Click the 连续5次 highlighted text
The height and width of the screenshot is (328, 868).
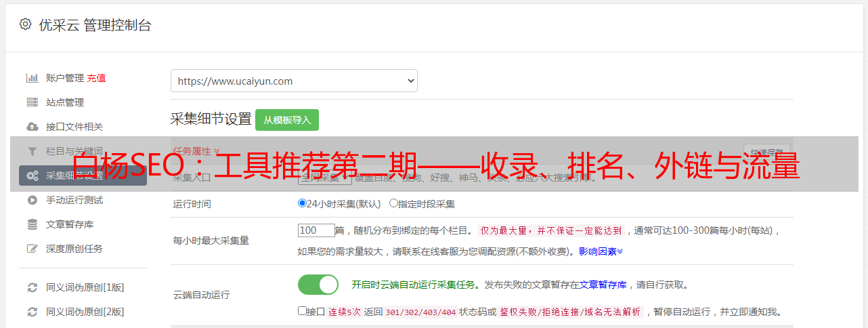345,312
